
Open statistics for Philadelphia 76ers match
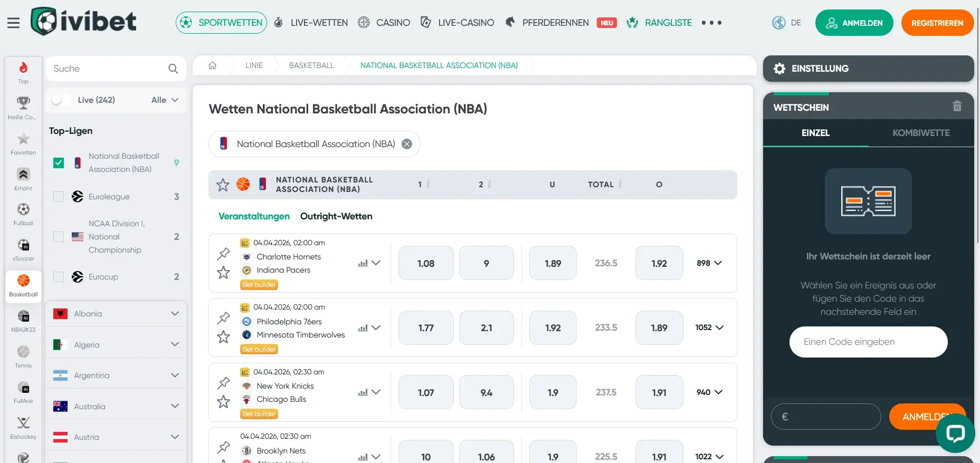click(363, 327)
